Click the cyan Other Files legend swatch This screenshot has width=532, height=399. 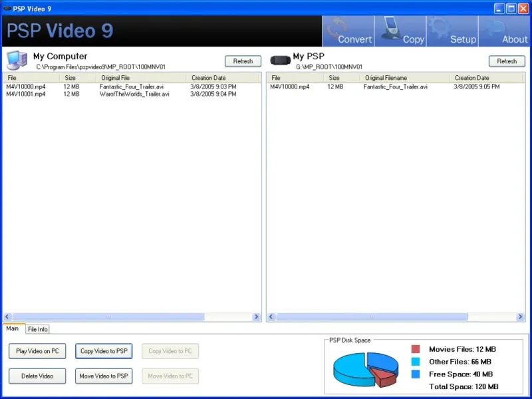tap(415, 362)
